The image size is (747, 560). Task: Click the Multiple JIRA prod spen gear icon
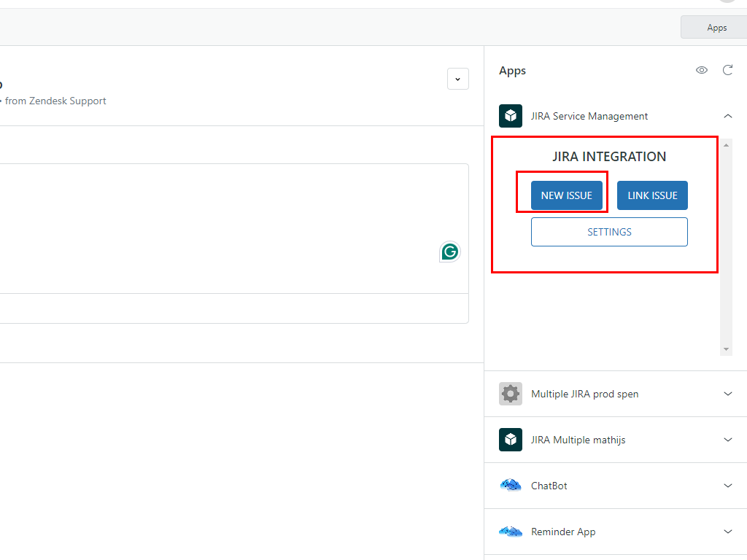(511, 394)
